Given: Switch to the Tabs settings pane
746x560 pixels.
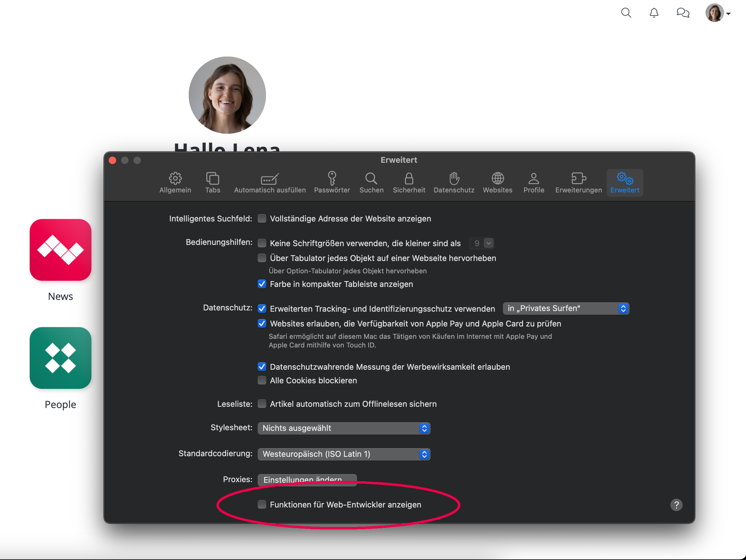Looking at the screenshot, I should (x=213, y=183).
